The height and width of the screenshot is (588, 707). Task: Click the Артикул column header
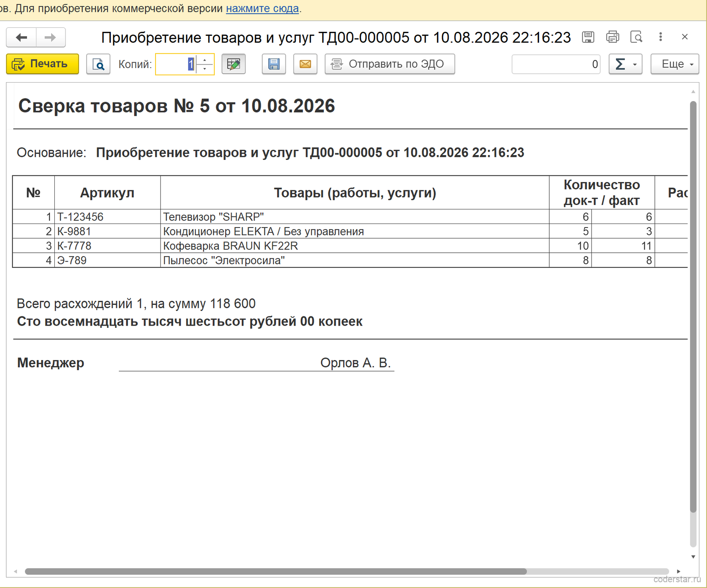tap(107, 193)
